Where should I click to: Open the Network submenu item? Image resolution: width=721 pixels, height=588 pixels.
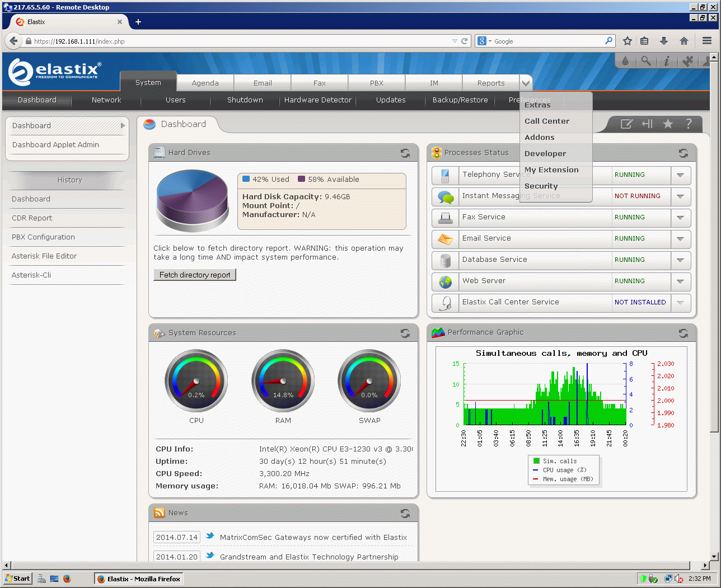click(x=106, y=100)
